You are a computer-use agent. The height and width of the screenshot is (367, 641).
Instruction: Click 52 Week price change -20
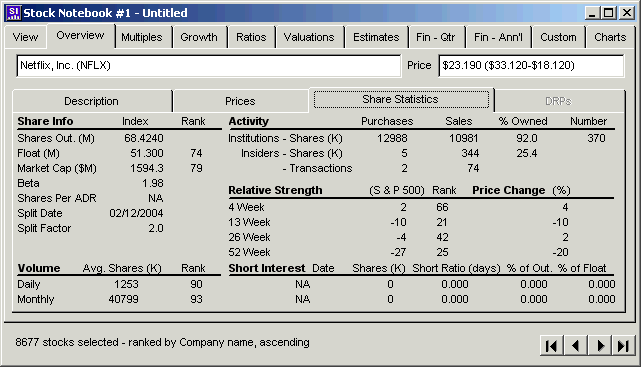[560, 253]
